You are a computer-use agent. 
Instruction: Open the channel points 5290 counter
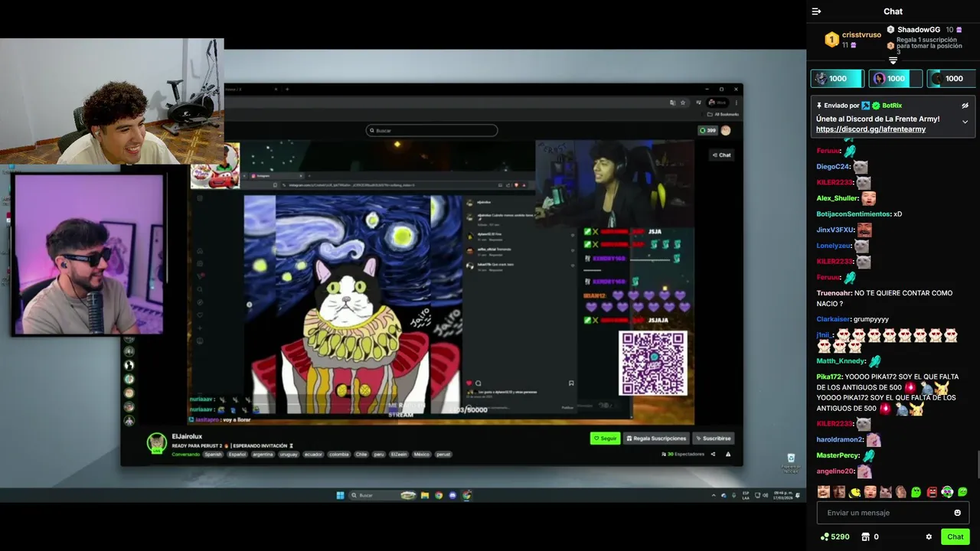click(835, 536)
